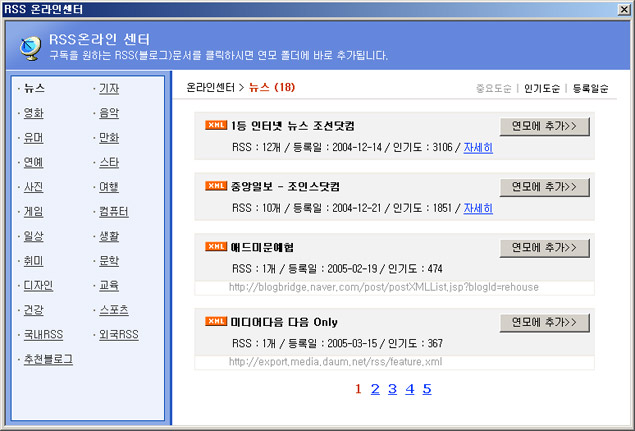The height and width of the screenshot is (431, 635).
Task: Sort list by 등록일순 registration date
Action: pyautogui.click(x=590, y=88)
